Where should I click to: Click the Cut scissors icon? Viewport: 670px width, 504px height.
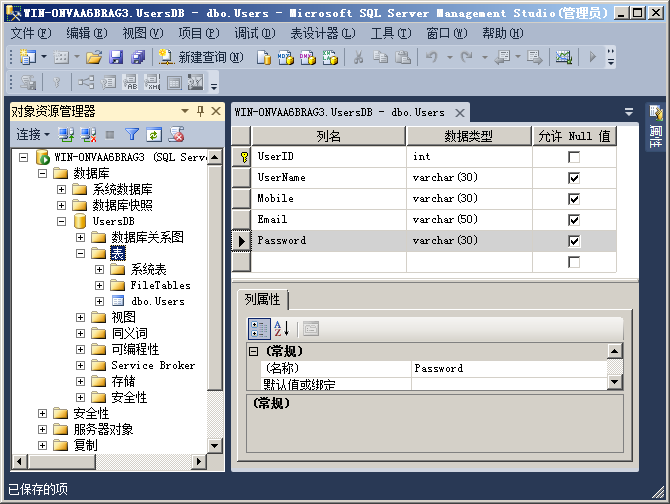[359, 57]
